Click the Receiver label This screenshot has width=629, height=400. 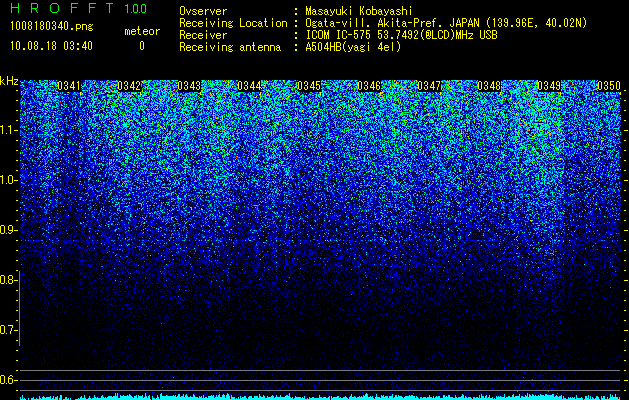[203, 35]
